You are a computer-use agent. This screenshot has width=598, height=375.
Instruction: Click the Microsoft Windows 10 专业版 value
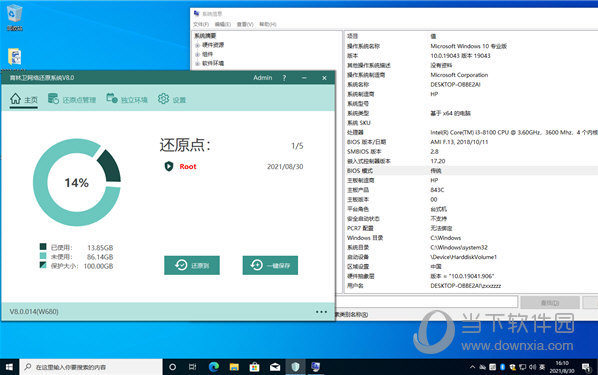tap(469, 46)
